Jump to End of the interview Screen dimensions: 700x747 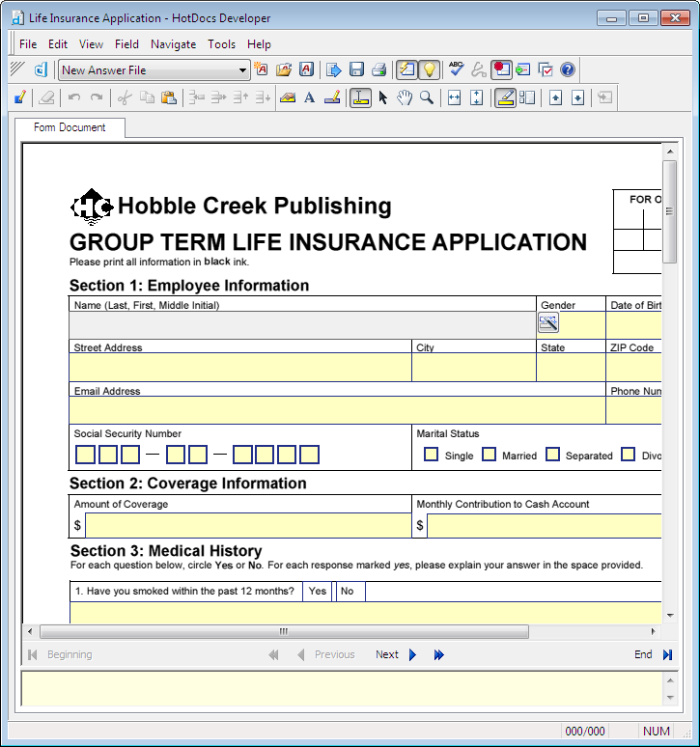coord(653,654)
